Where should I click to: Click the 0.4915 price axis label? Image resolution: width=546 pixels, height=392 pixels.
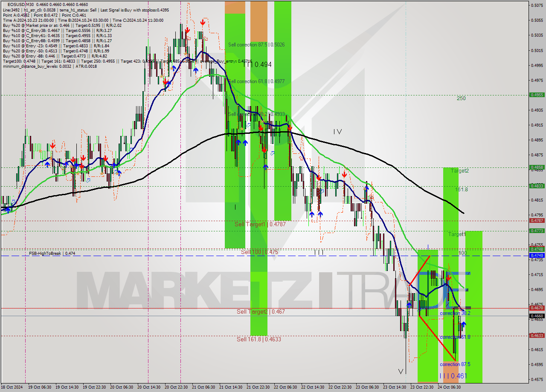pyautogui.click(x=537, y=125)
